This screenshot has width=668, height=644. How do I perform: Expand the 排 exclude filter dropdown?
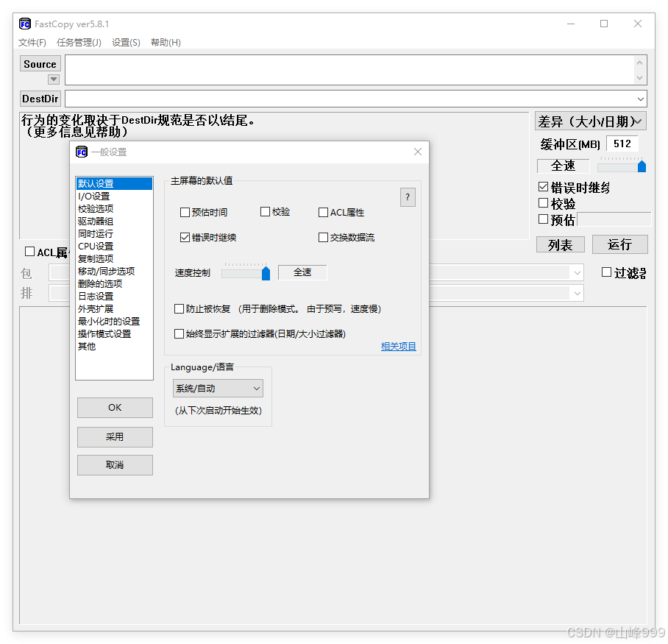coord(578,293)
